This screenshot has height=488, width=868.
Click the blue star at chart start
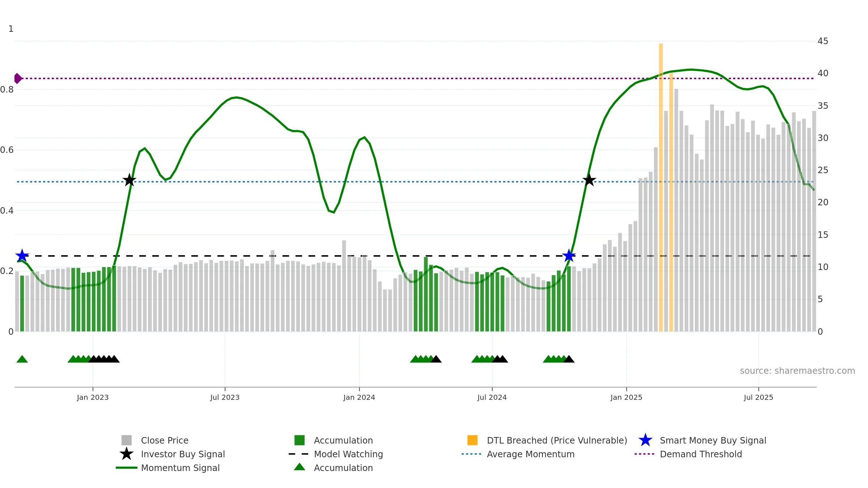tap(22, 256)
